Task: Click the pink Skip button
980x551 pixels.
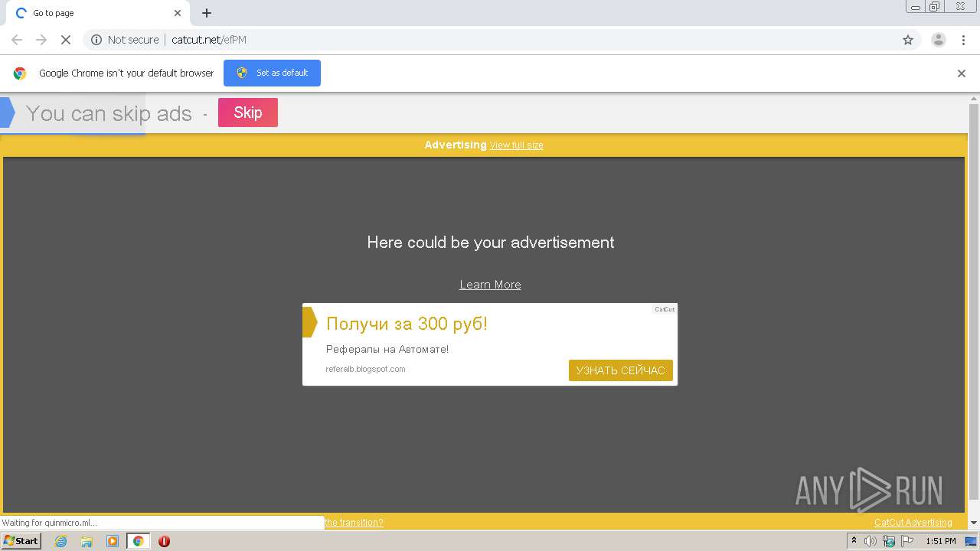Action: (248, 112)
